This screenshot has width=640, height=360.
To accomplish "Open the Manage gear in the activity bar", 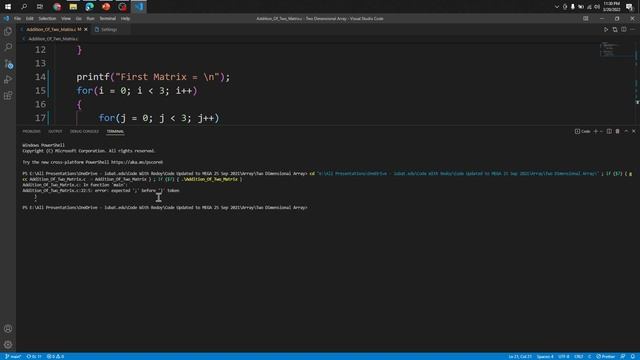I will pos(8,344).
